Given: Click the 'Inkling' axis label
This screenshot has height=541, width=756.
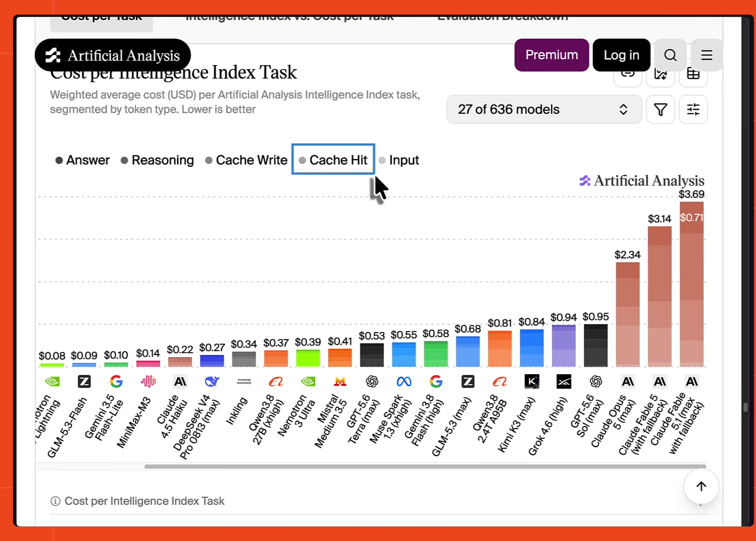Looking at the screenshot, I should pyautogui.click(x=236, y=411).
